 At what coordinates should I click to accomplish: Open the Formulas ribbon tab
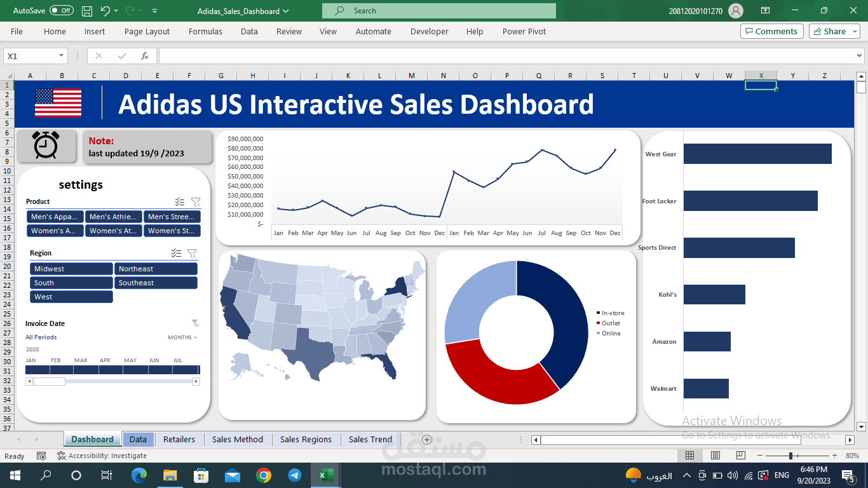(x=205, y=31)
